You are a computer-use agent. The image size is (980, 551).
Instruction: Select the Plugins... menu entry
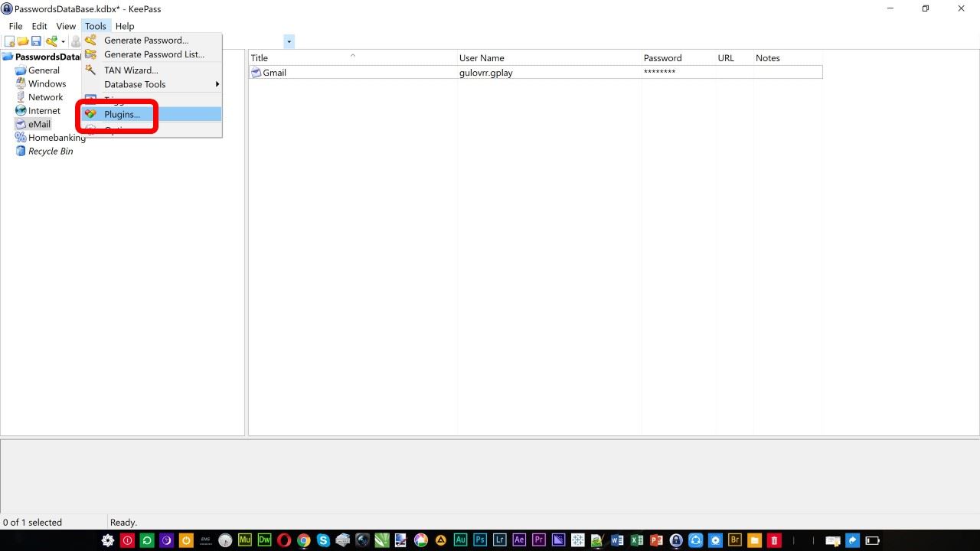pyautogui.click(x=152, y=114)
